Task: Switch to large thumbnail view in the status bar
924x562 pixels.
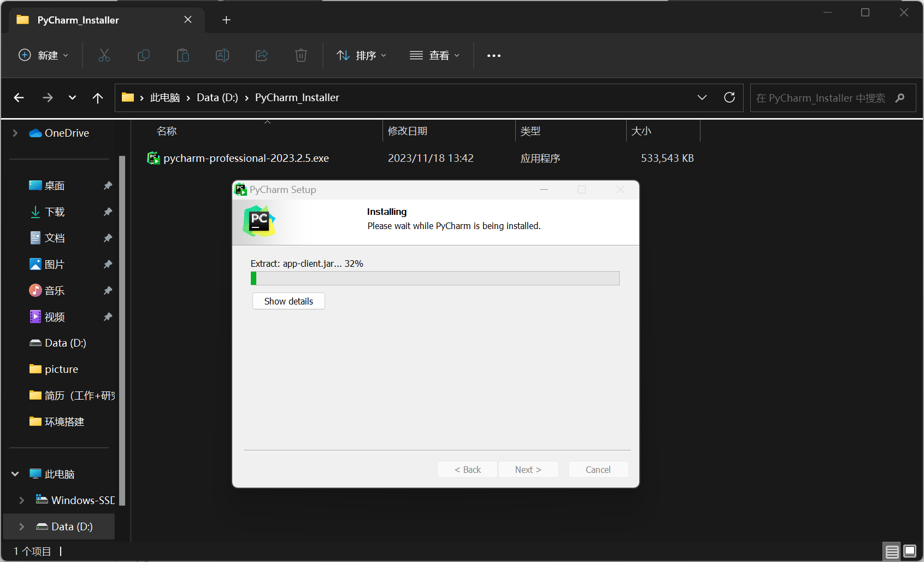Action: click(x=909, y=551)
